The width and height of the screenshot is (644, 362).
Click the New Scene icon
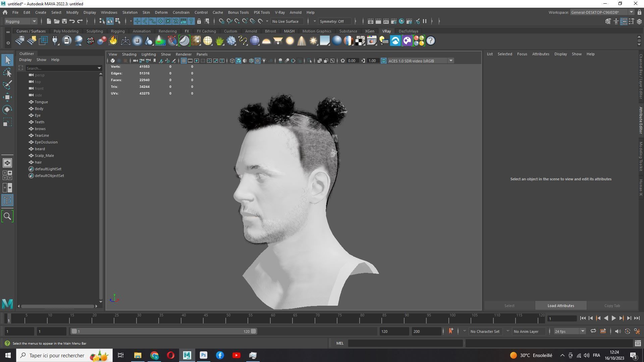coord(49,21)
